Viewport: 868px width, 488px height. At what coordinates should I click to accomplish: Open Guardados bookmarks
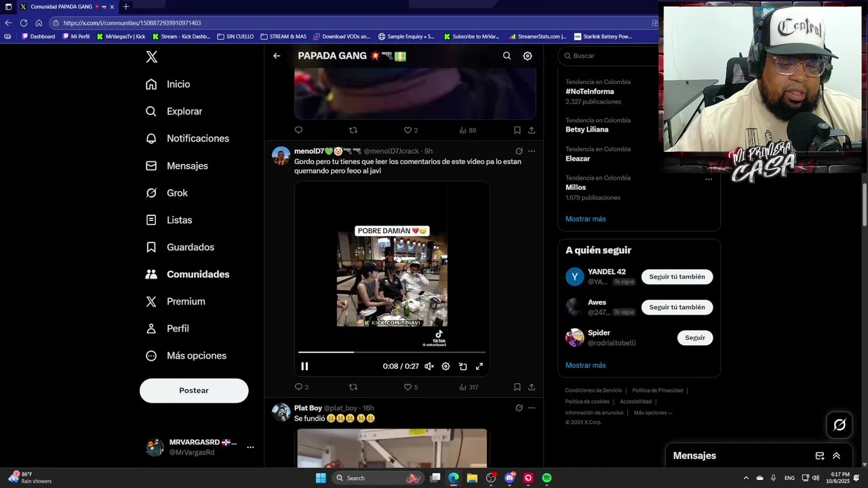coord(180,247)
